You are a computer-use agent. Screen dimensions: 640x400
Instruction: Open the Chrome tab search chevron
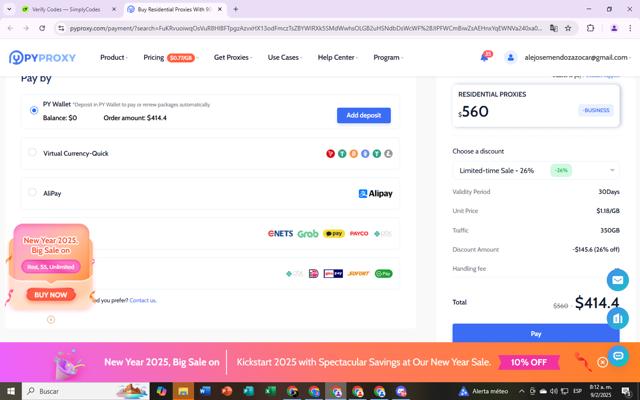pyautogui.click(x=9, y=9)
